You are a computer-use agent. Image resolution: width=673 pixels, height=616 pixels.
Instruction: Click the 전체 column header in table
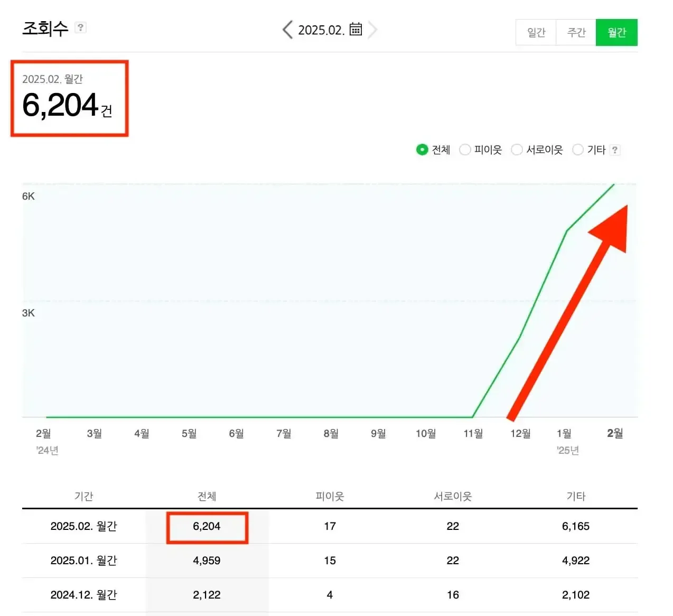pyautogui.click(x=207, y=496)
